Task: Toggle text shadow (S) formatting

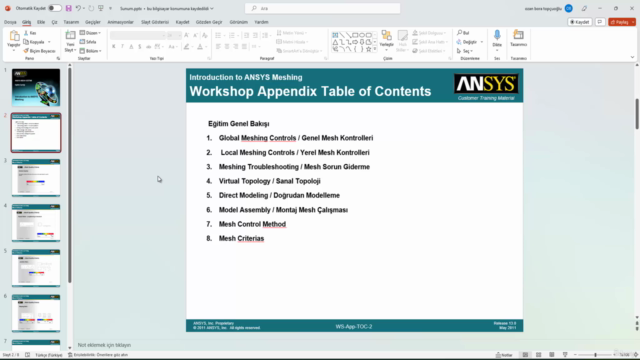Action: tap(140, 47)
